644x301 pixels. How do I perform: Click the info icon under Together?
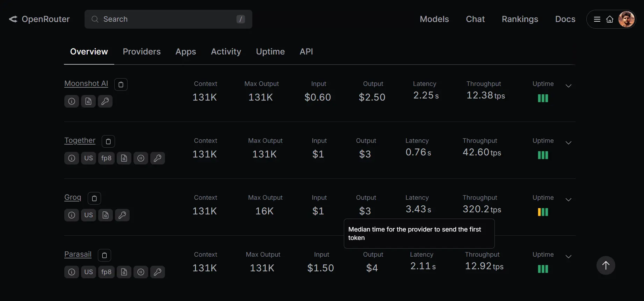(72, 158)
